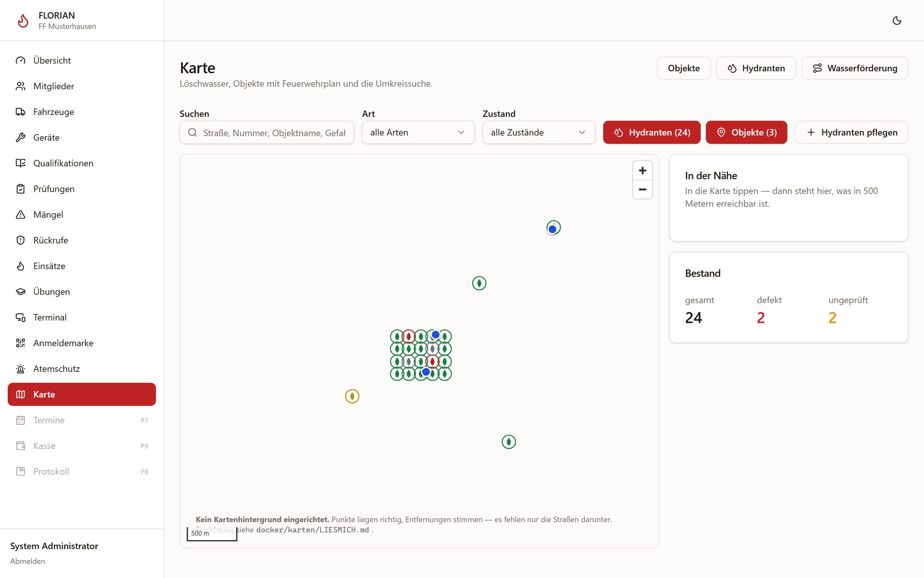Viewport: 924px width, 578px height.
Task: Select the yellow unchecked hydrant marker
Action: coord(352,396)
